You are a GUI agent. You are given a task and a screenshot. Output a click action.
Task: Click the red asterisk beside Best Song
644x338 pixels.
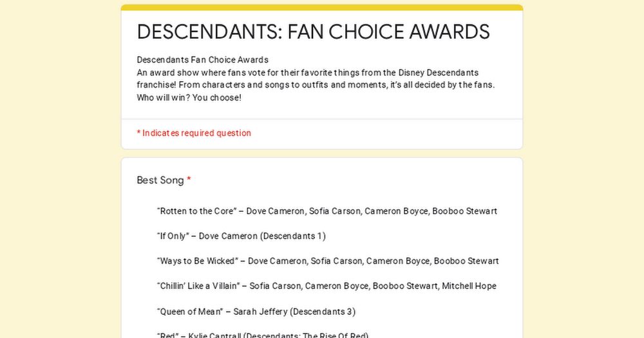pyautogui.click(x=189, y=179)
